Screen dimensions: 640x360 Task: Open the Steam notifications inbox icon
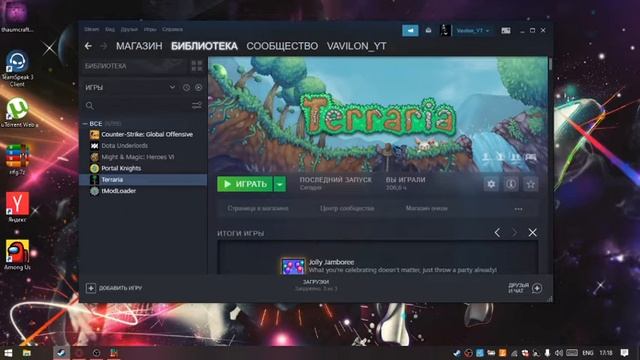(428, 30)
